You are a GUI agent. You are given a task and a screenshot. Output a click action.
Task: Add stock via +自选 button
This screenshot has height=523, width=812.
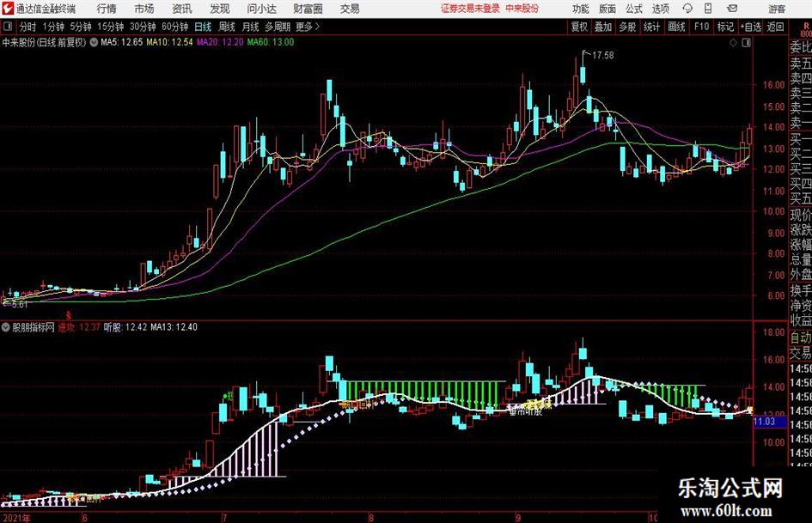[x=750, y=27]
